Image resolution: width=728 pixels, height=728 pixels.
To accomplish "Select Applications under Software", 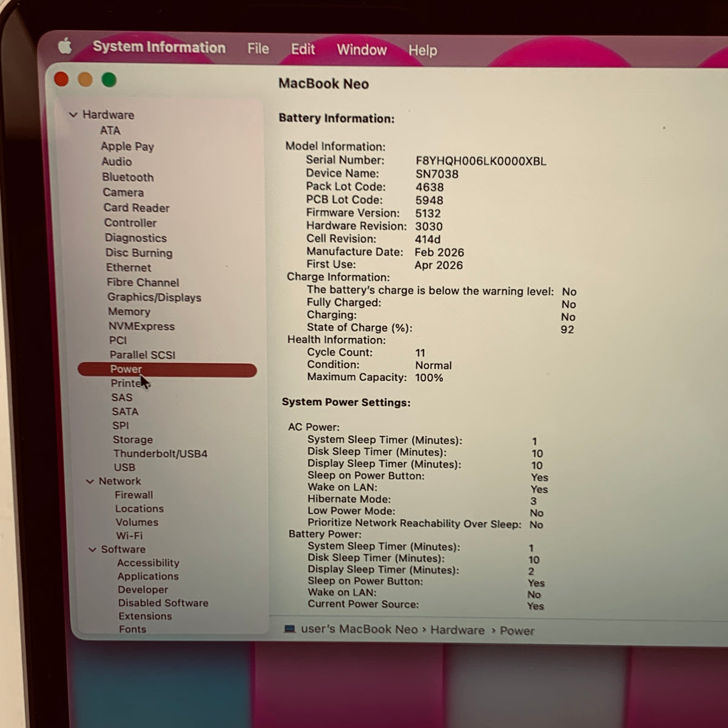I will (x=148, y=576).
